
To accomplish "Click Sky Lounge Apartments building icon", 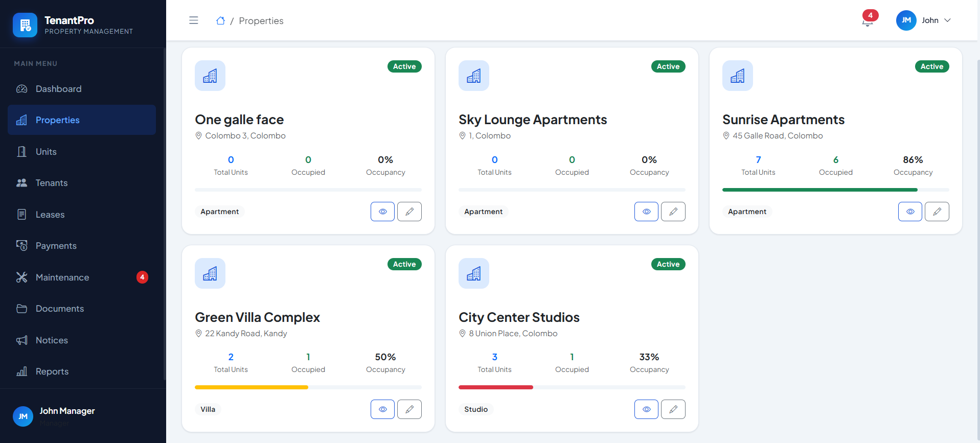I will tap(474, 76).
